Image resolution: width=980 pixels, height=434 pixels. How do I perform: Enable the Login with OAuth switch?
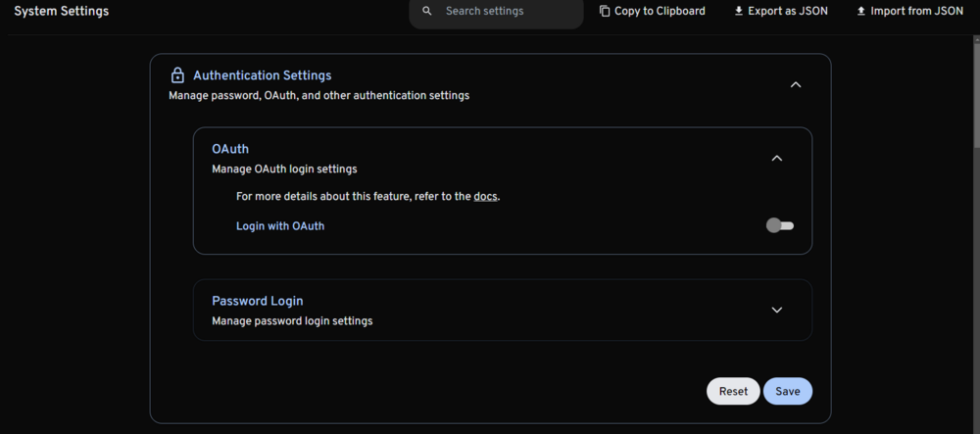[x=780, y=225]
